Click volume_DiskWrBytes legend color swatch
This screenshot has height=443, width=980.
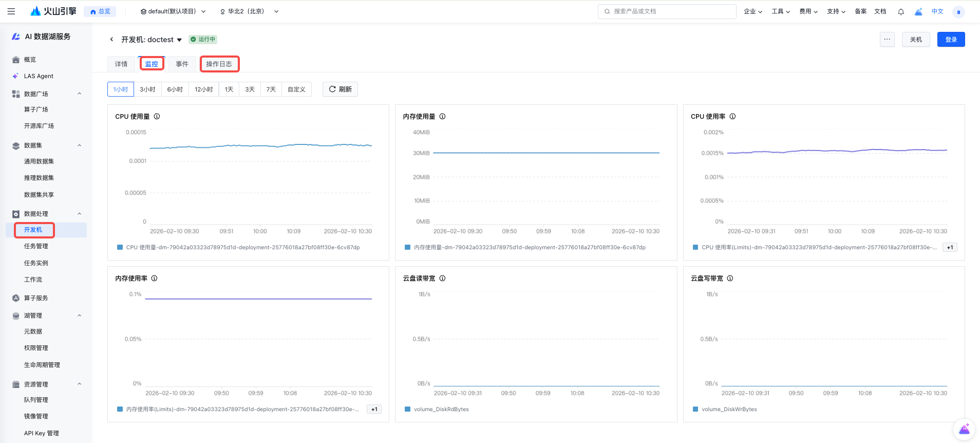click(695, 409)
